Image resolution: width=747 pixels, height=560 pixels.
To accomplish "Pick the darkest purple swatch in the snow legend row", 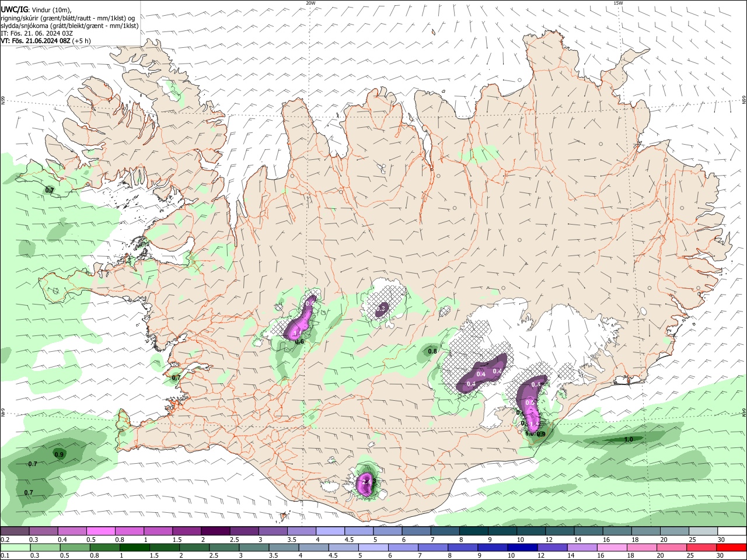I will [215, 531].
